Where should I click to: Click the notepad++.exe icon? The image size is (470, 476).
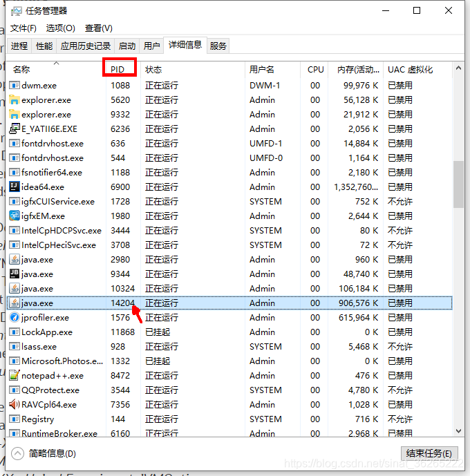(15, 376)
